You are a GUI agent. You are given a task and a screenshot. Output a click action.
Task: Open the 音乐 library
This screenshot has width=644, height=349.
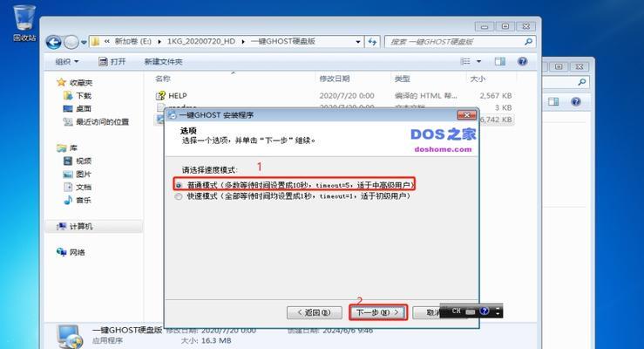click(78, 200)
